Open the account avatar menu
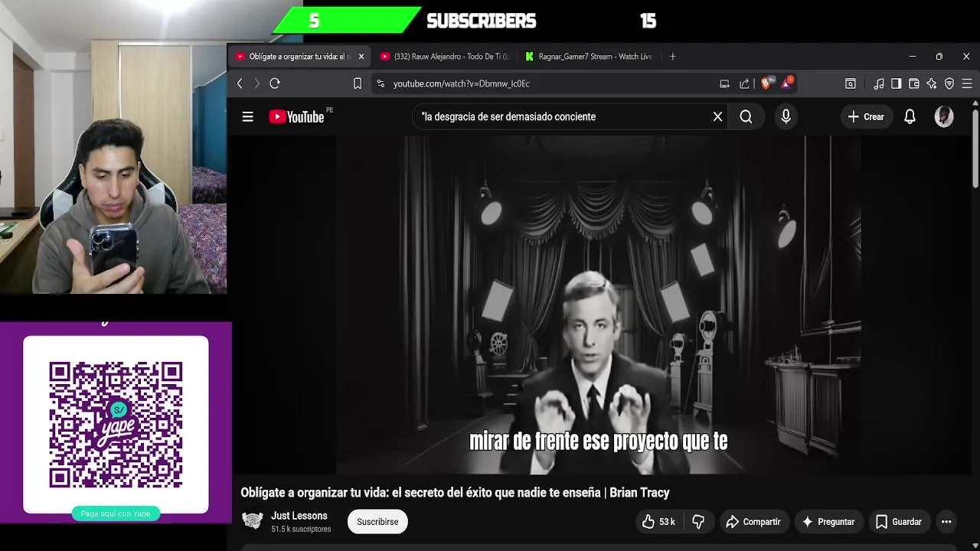This screenshot has width=980, height=551. tap(944, 117)
